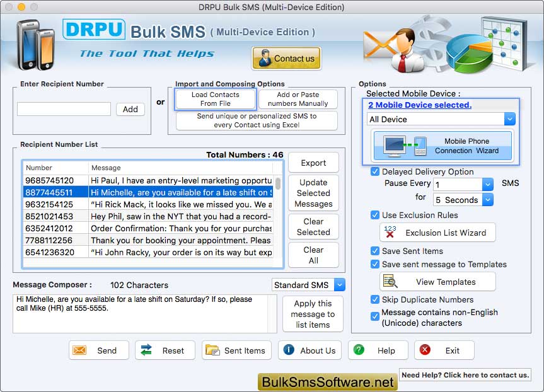Screen dimensions: 544x392
Task: Click the recipient list vertical scrollbar
Action: [x=278, y=183]
